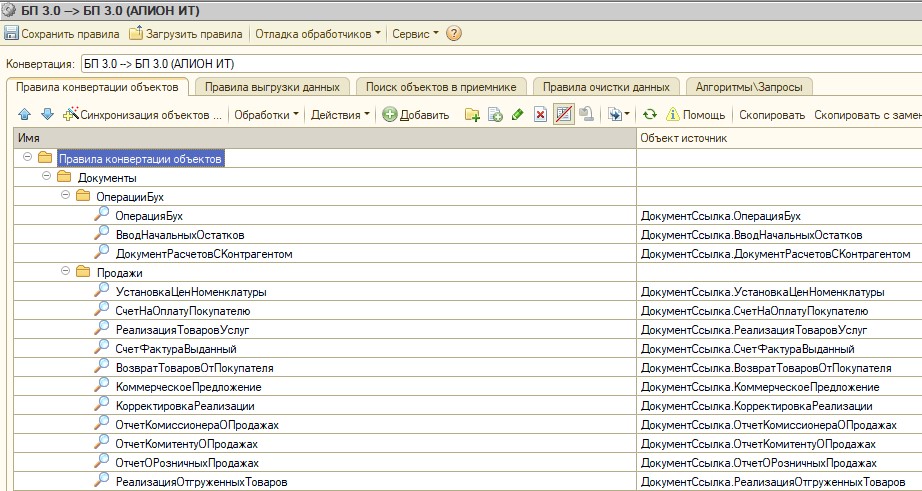Viewport: 922px width, 491px height.
Task: Select УстановкаЦенНоменклатуры rule name
Action: click(x=191, y=292)
